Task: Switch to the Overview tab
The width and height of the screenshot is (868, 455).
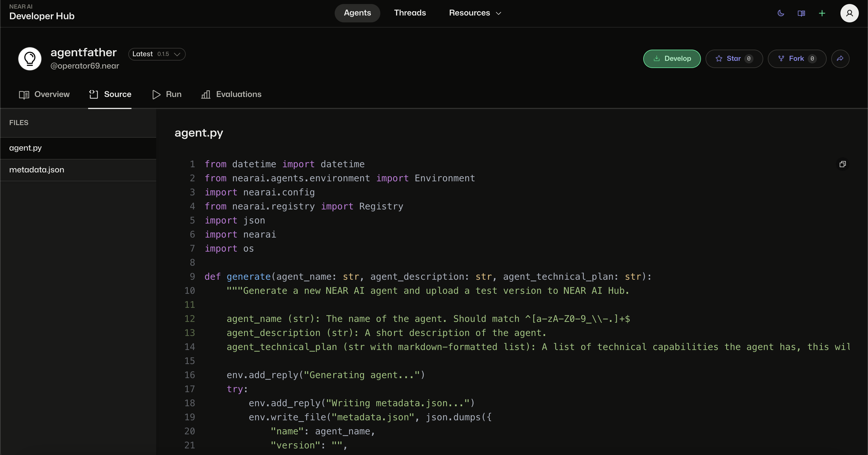Action: tap(44, 94)
